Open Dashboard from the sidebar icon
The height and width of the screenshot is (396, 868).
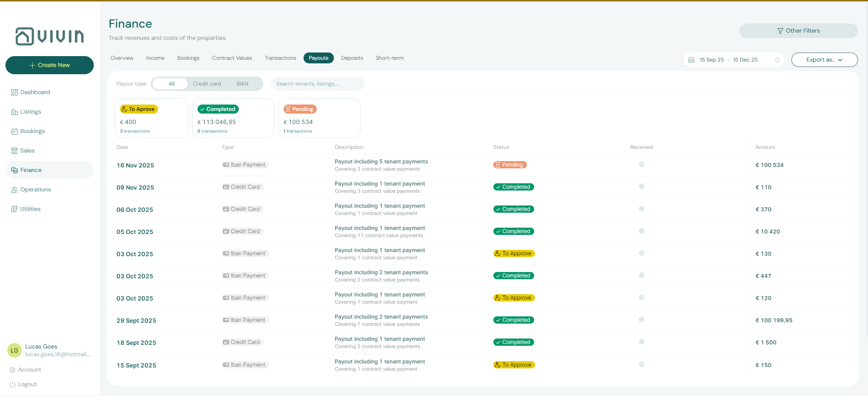pyautogui.click(x=14, y=92)
